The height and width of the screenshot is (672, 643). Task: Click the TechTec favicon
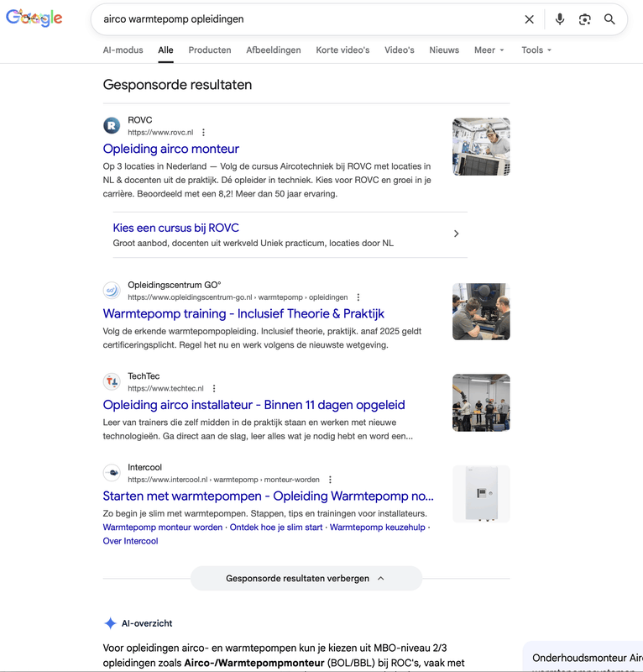click(x=112, y=382)
